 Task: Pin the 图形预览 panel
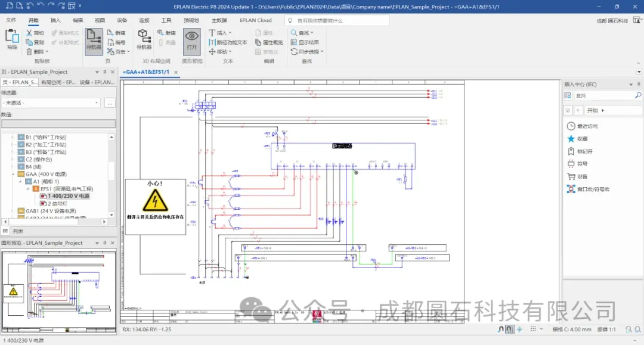pos(105,243)
